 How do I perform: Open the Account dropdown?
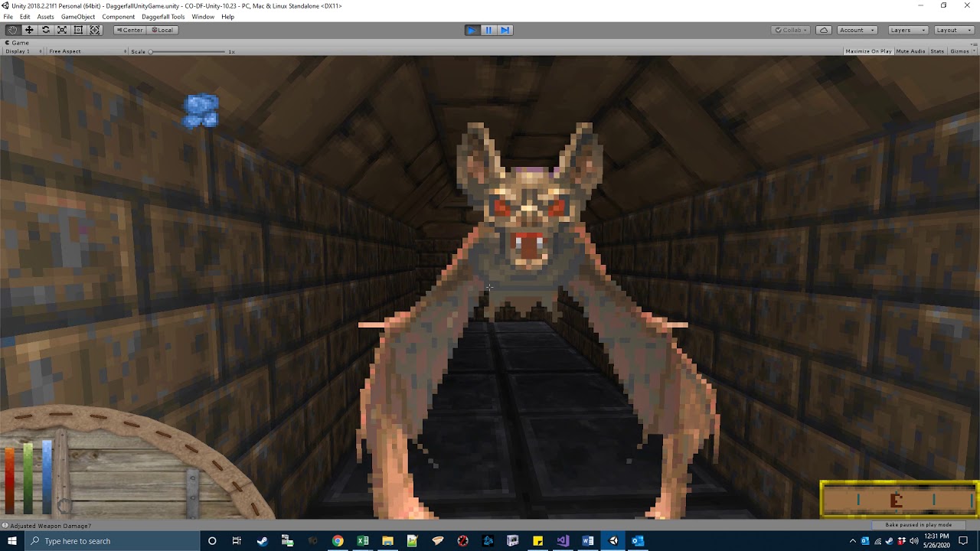pyautogui.click(x=856, y=30)
